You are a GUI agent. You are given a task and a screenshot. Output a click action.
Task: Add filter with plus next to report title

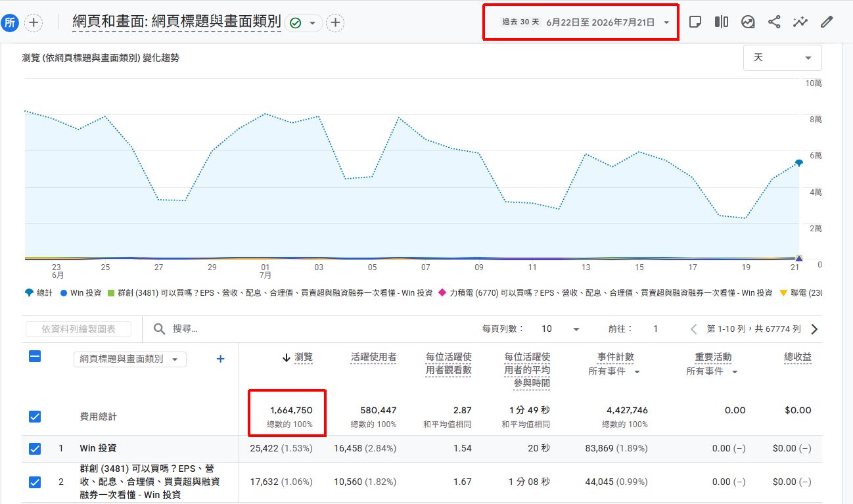pos(335,22)
